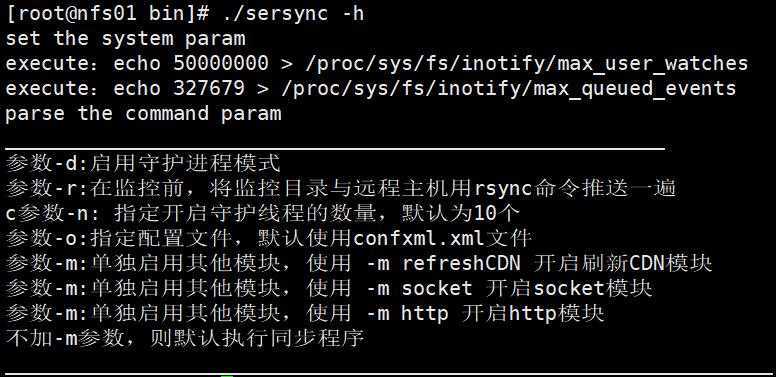Click the ./sersync -h command text
This screenshot has width=776, height=377.
[x=293, y=14]
